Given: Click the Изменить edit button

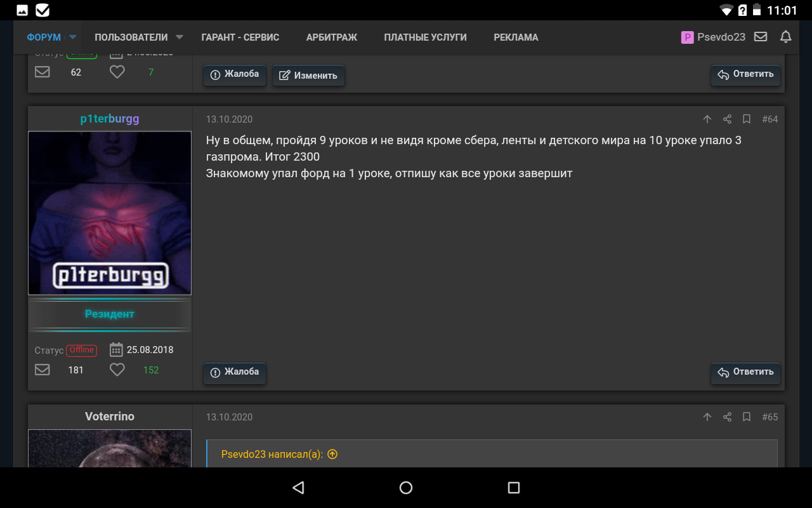Looking at the screenshot, I should 308,75.
